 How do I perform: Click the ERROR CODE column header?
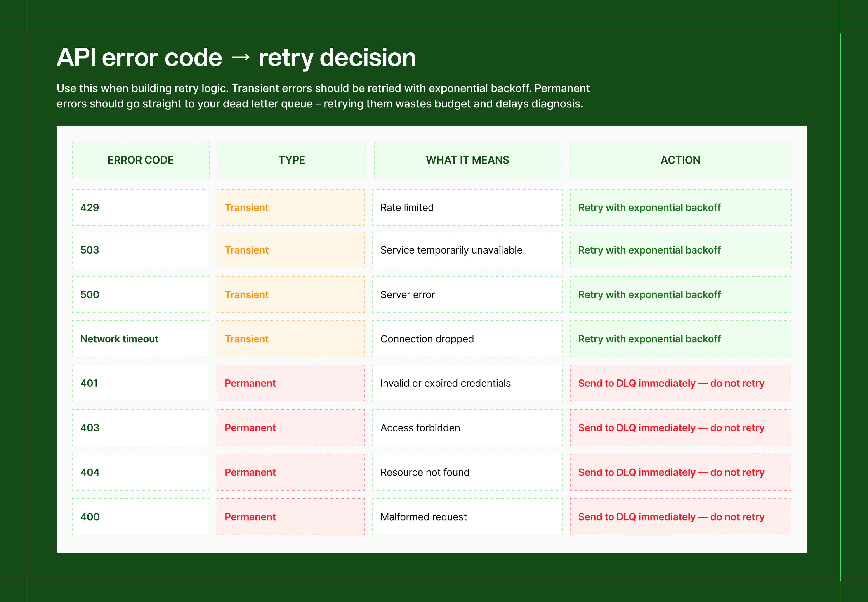[x=141, y=160]
